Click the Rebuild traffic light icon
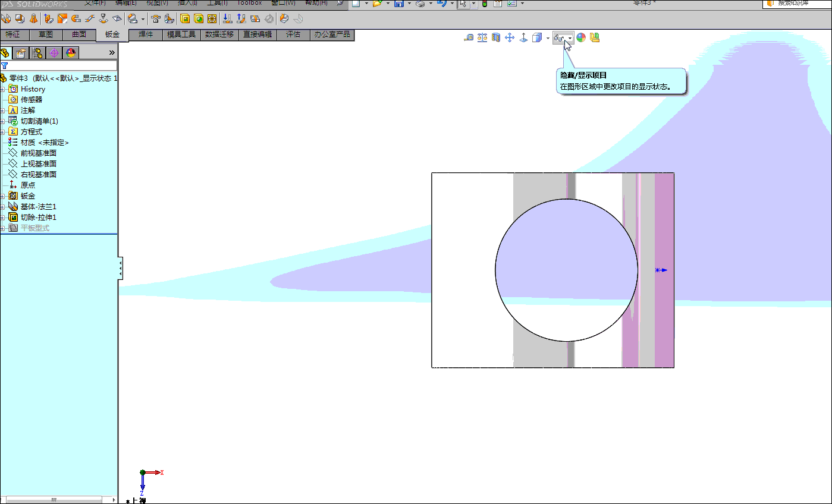 (484, 4)
